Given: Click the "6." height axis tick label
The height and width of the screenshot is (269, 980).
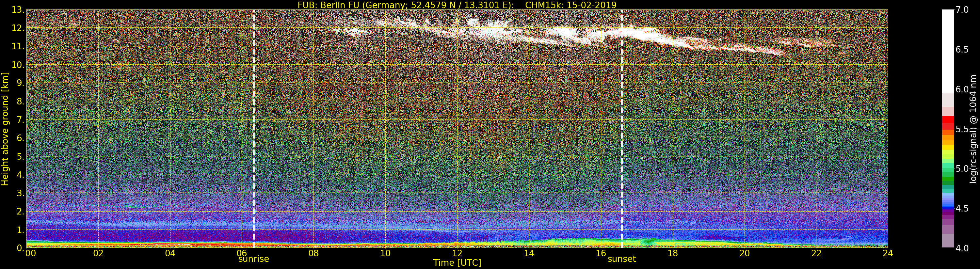Looking at the screenshot, I should tap(21, 138).
